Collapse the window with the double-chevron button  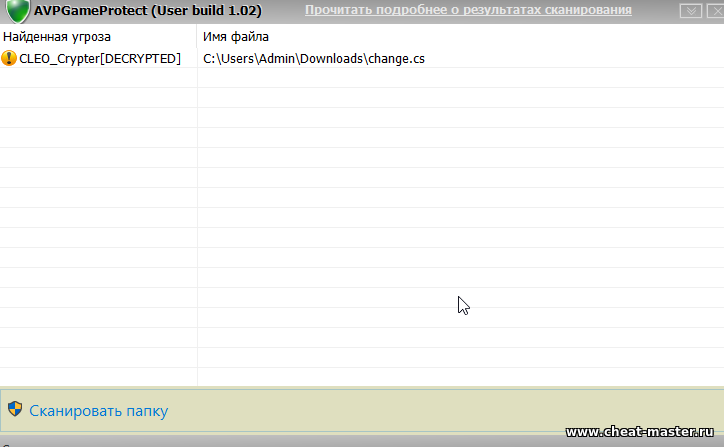(x=689, y=10)
